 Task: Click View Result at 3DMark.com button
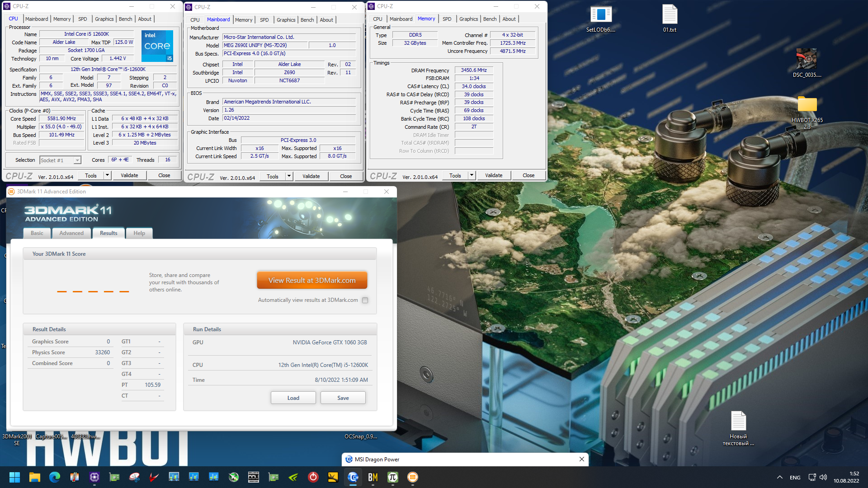pyautogui.click(x=312, y=280)
